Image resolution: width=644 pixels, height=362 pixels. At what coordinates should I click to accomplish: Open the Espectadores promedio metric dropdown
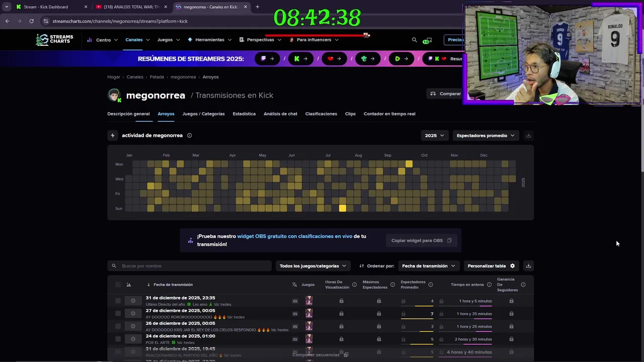pyautogui.click(x=486, y=135)
